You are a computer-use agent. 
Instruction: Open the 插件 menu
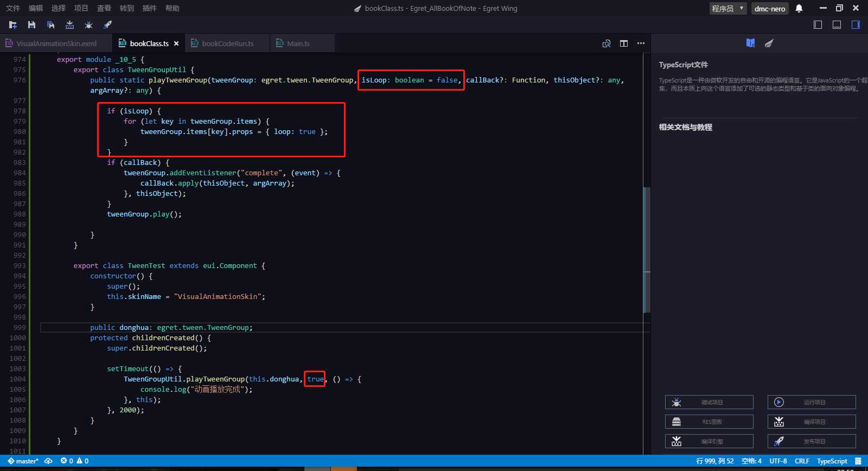pyautogui.click(x=150, y=8)
